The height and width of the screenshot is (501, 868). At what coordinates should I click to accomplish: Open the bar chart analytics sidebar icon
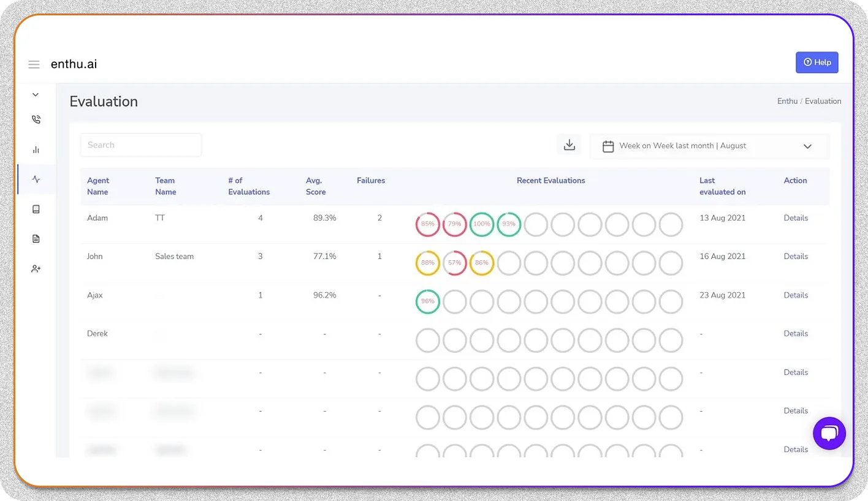pyautogui.click(x=36, y=149)
